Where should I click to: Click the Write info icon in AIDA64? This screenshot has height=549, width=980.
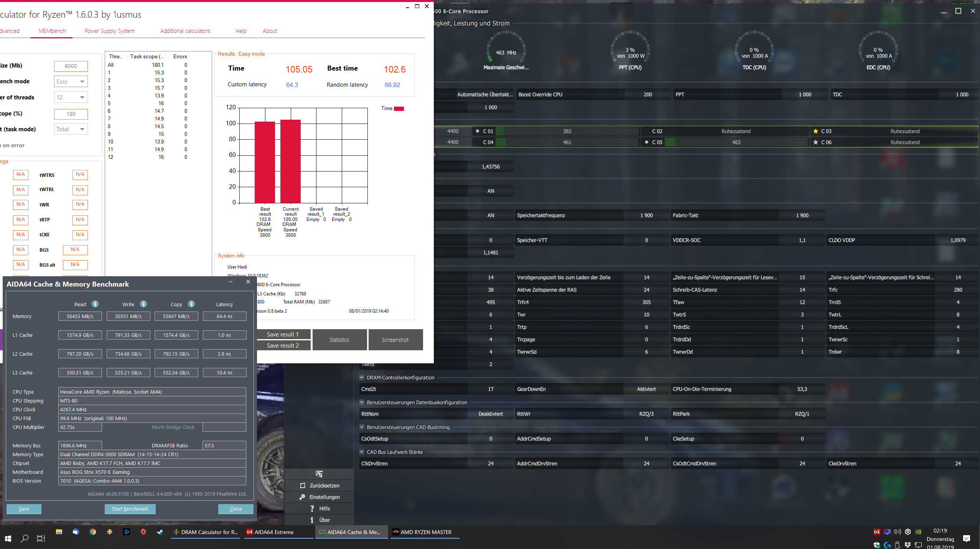[x=143, y=304]
